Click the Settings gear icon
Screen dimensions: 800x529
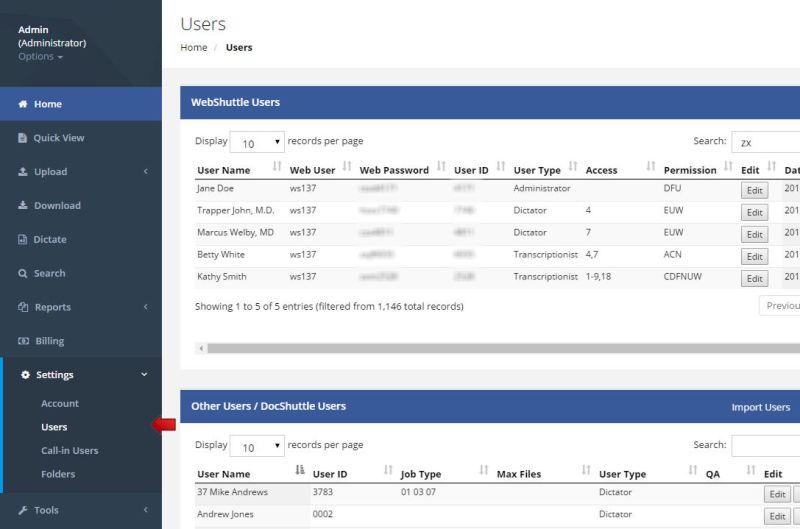pyautogui.click(x=26, y=375)
